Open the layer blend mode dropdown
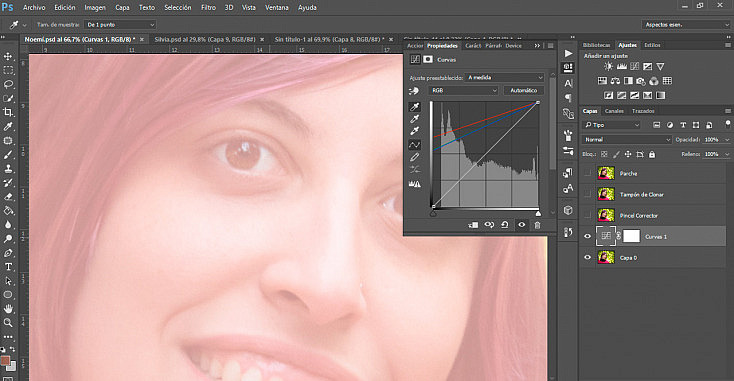This screenshot has height=381, width=734. (627, 139)
